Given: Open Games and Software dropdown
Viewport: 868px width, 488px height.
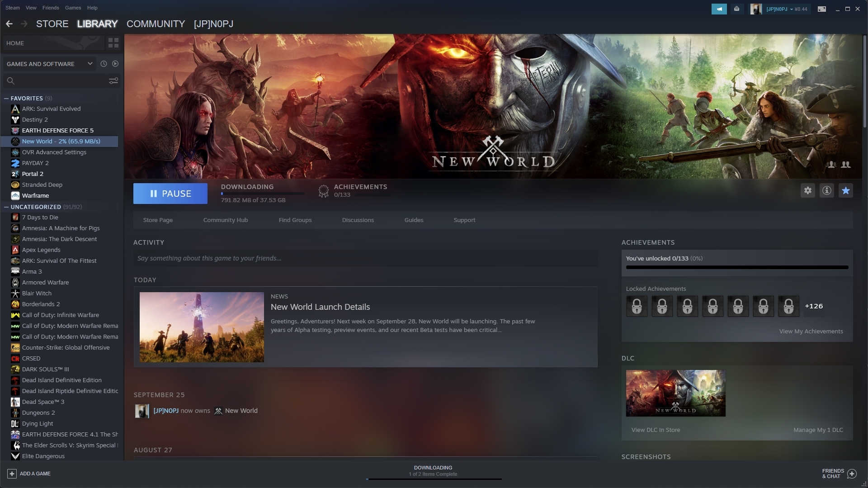Looking at the screenshot, I should tap(49, 64).
